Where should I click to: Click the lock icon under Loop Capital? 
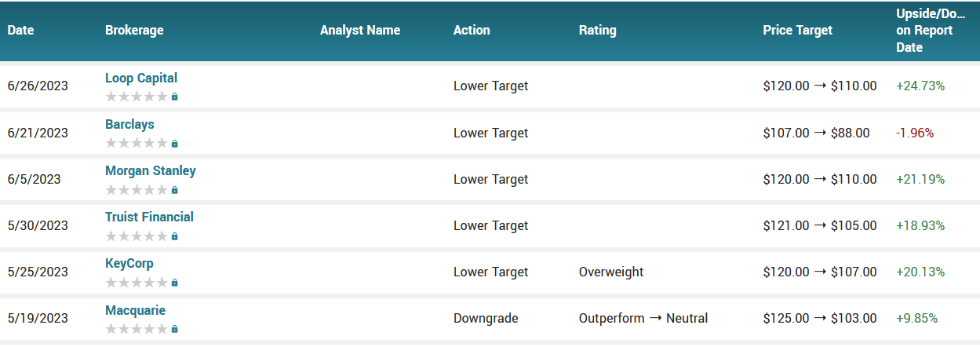174,97
